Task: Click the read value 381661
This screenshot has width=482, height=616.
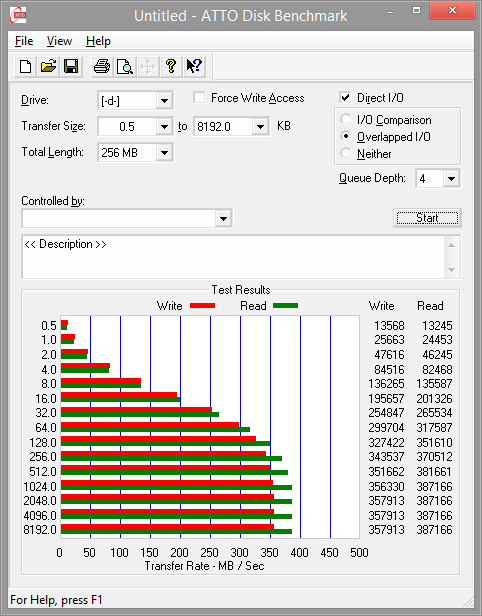Action: click(434, 471)
